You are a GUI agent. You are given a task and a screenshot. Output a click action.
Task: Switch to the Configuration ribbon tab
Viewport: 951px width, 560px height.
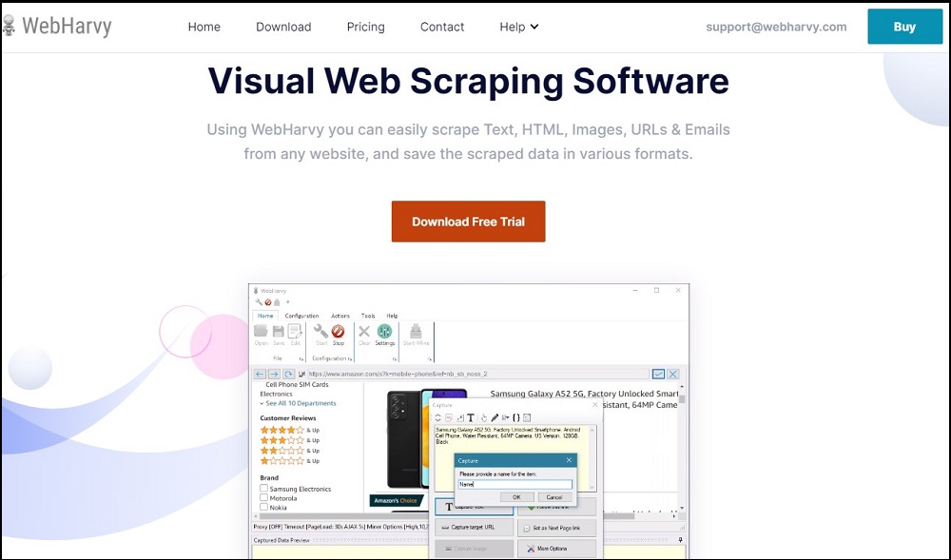click(301, 316)
